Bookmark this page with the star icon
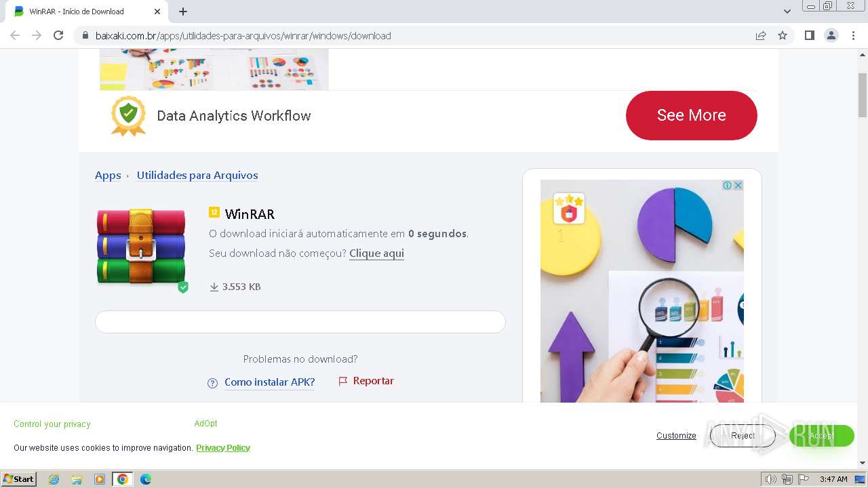This screenshot has height=488, width=868. point(783,35)
